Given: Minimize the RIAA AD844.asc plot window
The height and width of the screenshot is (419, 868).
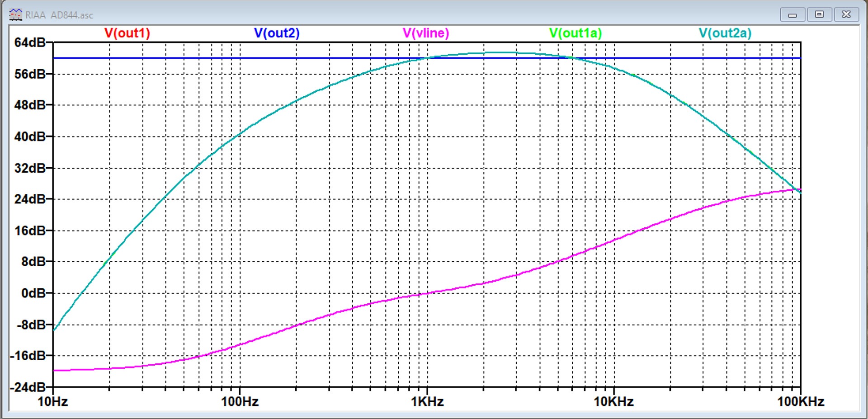Looking at the screenshot, I should (x=793, y=14).
